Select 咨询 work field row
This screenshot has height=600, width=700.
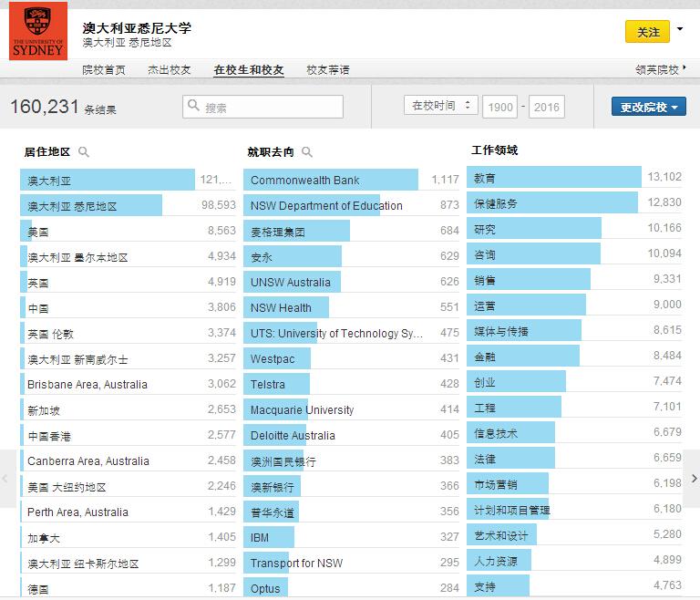[x=574, y=253]
